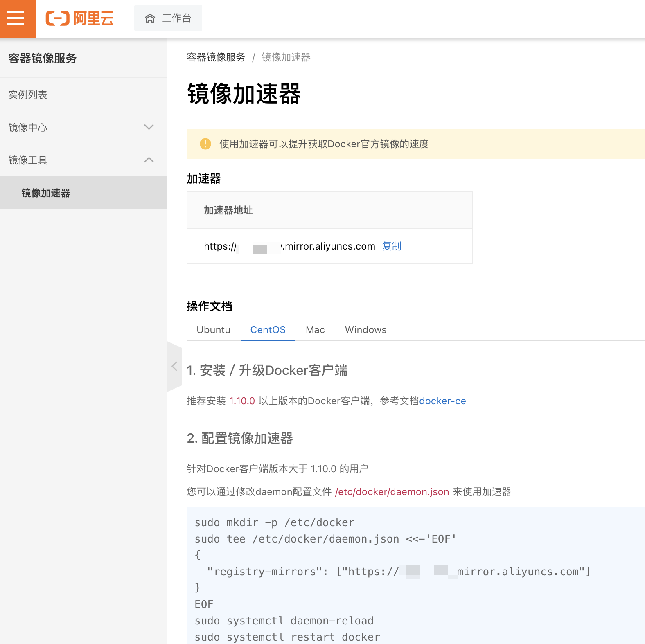Switch to the CentOS tab
The height and width of the screenshot is (644, 645).
(268, 330)
